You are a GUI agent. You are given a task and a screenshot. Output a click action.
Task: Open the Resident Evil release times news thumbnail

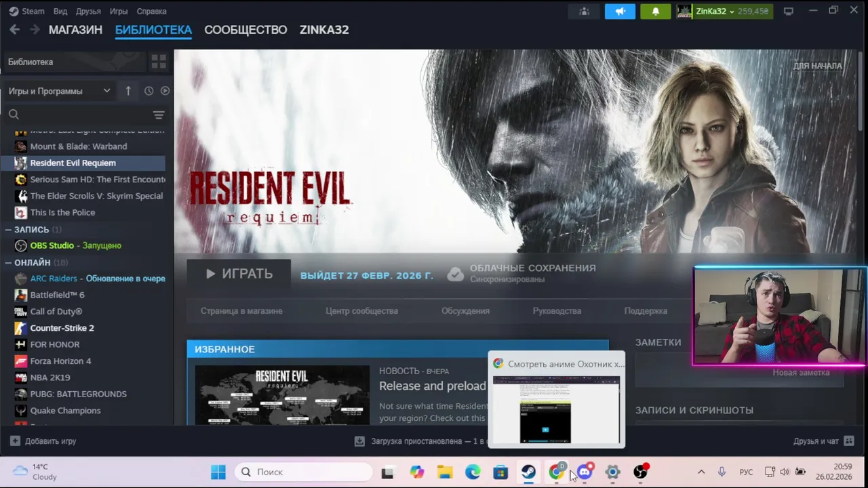point(282,396)
